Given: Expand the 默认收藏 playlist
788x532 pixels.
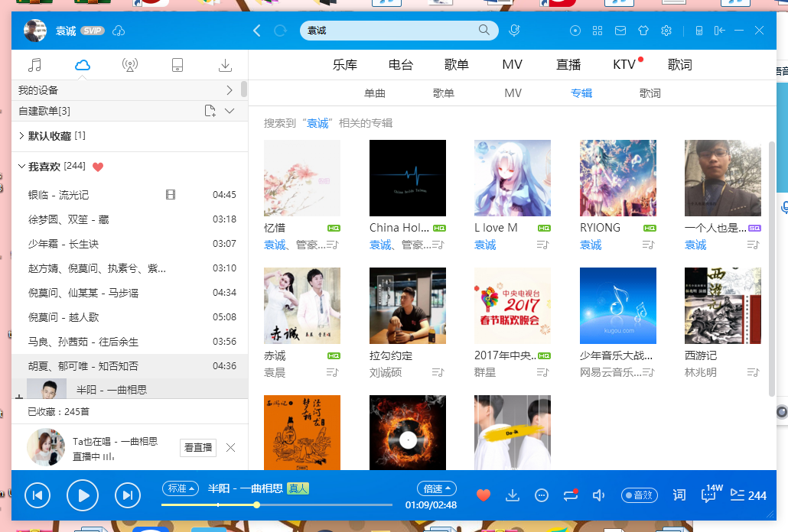Looking at the screenshot, I should tap(21, 135).
